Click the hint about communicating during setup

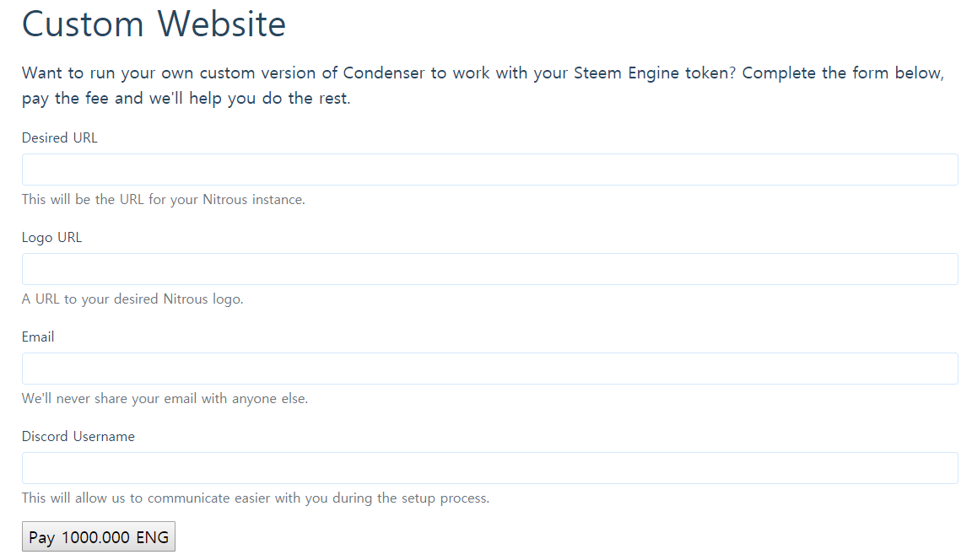click(256, 498)
